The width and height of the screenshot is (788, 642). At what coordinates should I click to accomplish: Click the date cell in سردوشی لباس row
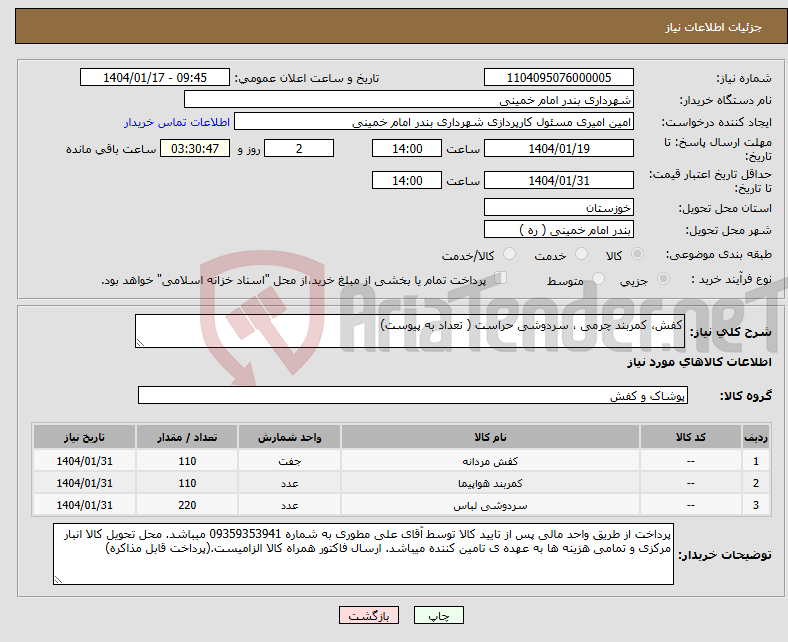pos(84,505)
